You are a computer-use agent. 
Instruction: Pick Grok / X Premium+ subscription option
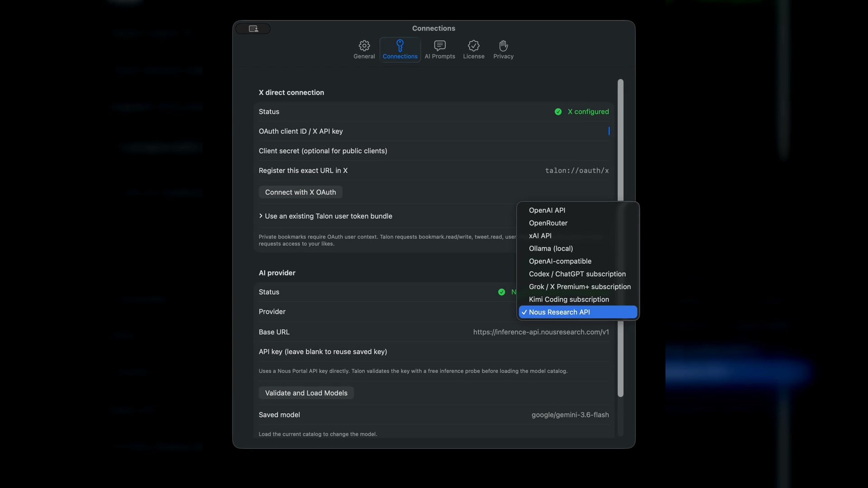pyautogui.click(x=578, y=286)
